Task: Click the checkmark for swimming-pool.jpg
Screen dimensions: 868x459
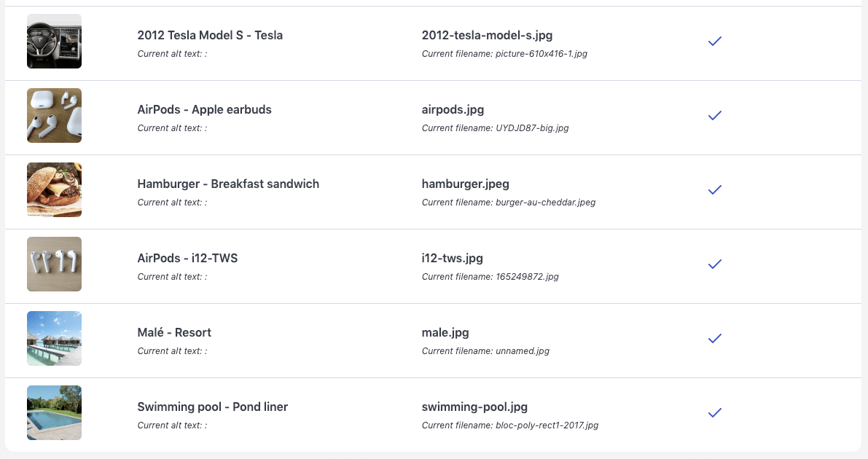Action: 715,412
